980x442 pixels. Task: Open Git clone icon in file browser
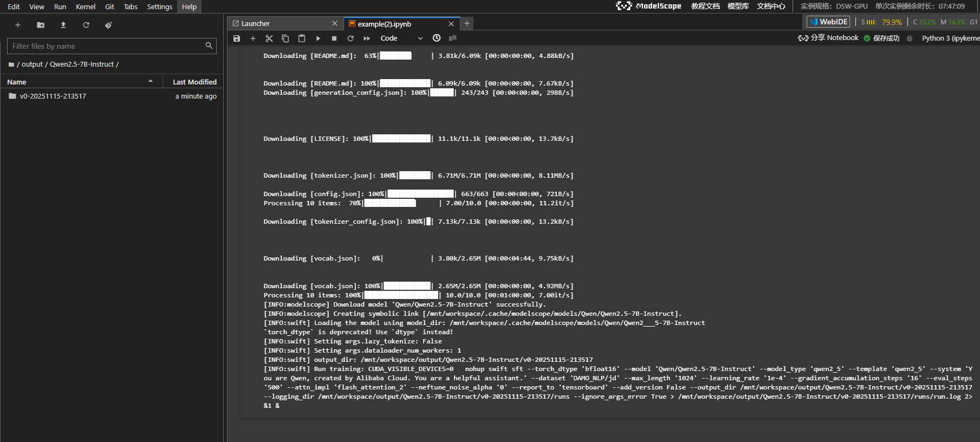(x=108, y=25)
